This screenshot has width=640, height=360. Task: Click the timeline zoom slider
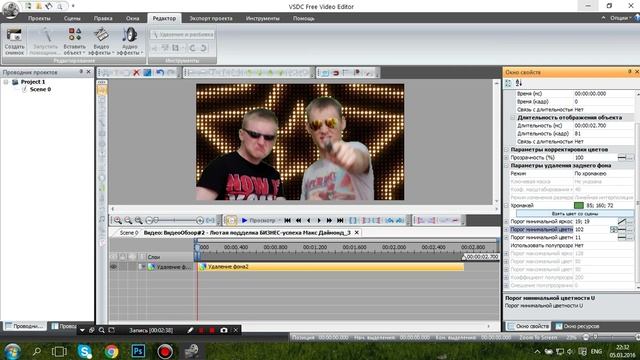[174, 220]
